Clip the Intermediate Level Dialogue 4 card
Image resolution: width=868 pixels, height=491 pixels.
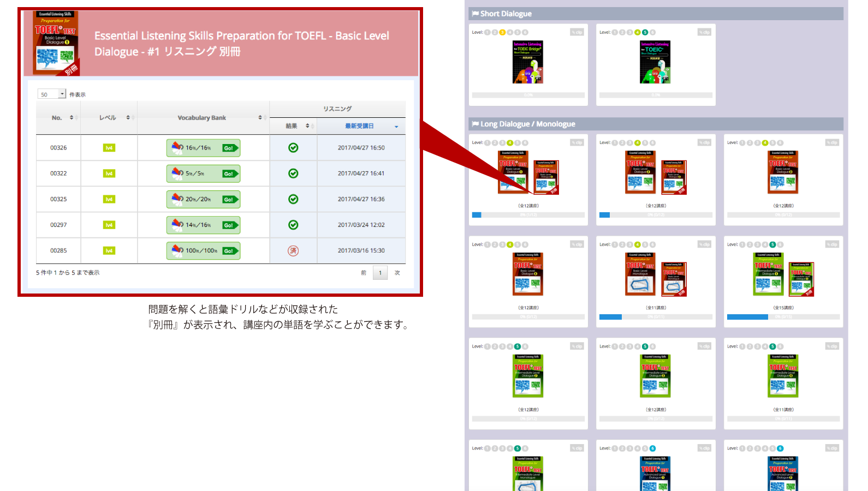pyautogui.click(x=832, y=346)
